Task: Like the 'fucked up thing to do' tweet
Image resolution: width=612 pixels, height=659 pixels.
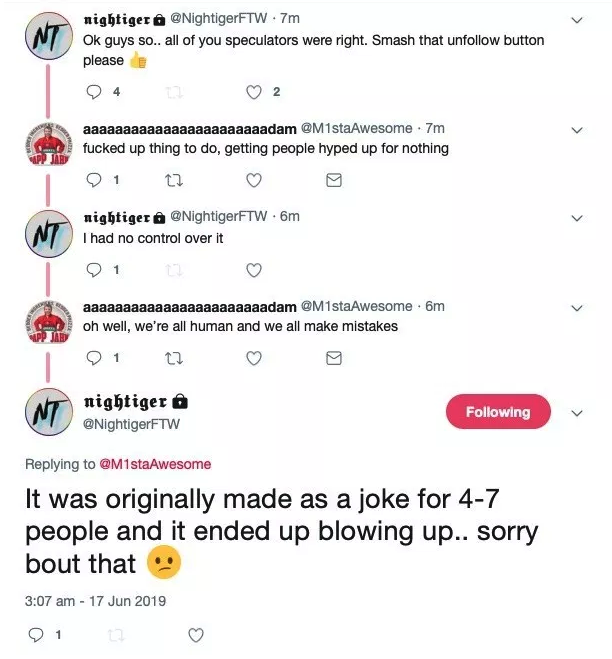Action: click(253, 180)
